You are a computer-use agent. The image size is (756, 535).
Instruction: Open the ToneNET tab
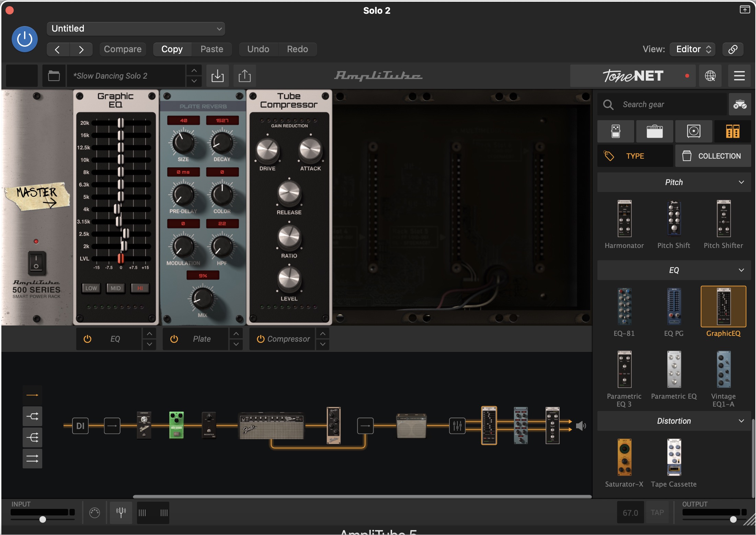click(633, 76)
